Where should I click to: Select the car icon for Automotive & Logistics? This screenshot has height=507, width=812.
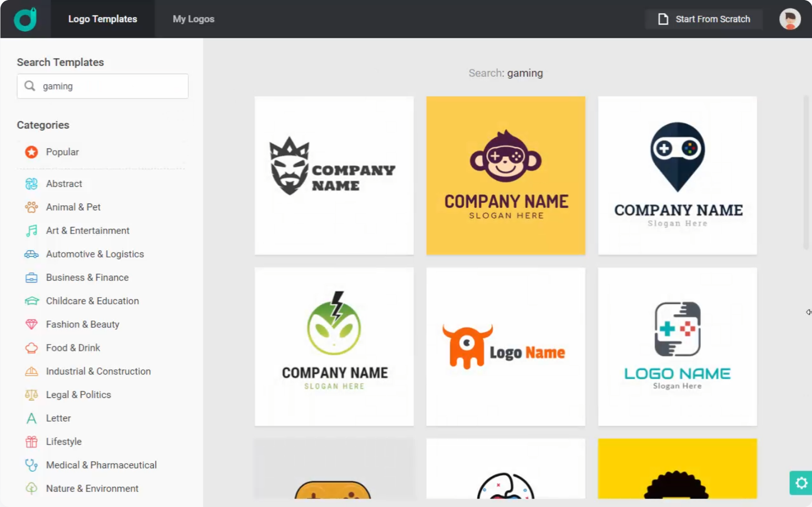coord(31,254)
